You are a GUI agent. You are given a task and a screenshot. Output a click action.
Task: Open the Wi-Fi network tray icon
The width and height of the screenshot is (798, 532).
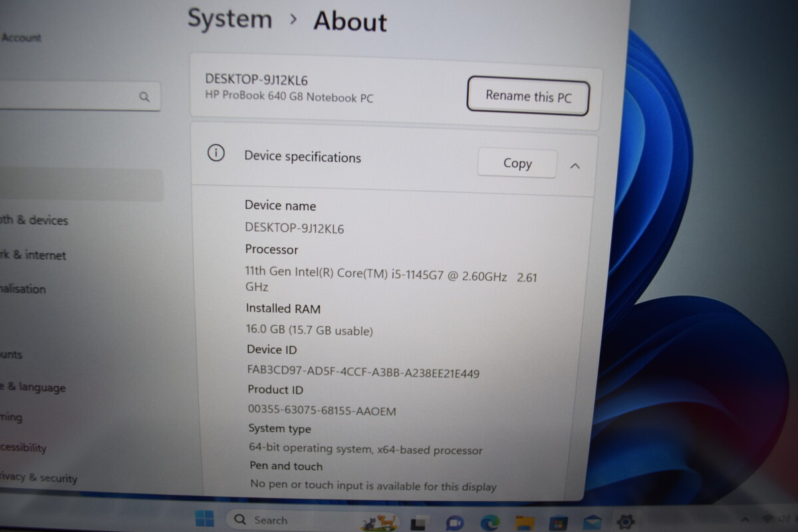[767, 519]
